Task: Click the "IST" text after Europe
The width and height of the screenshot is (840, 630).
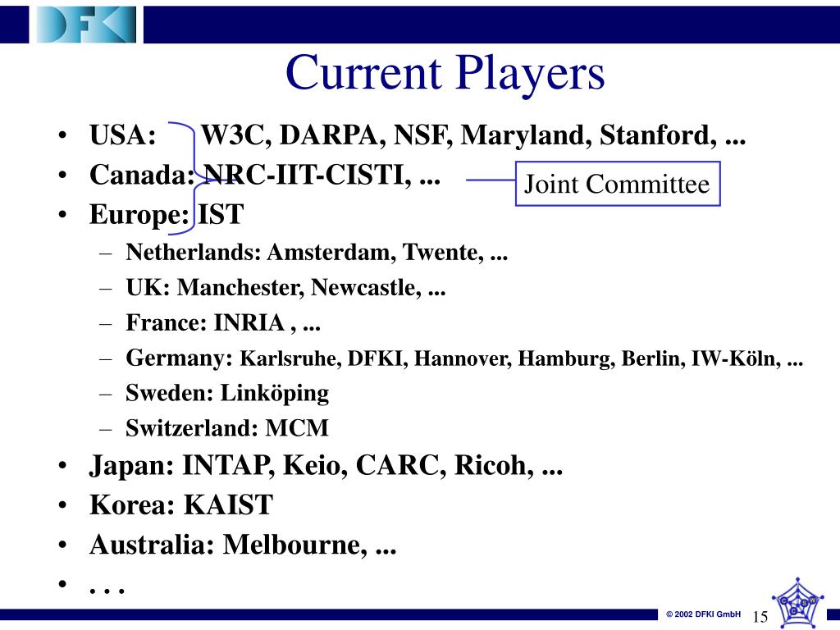Action: (221, 214)
